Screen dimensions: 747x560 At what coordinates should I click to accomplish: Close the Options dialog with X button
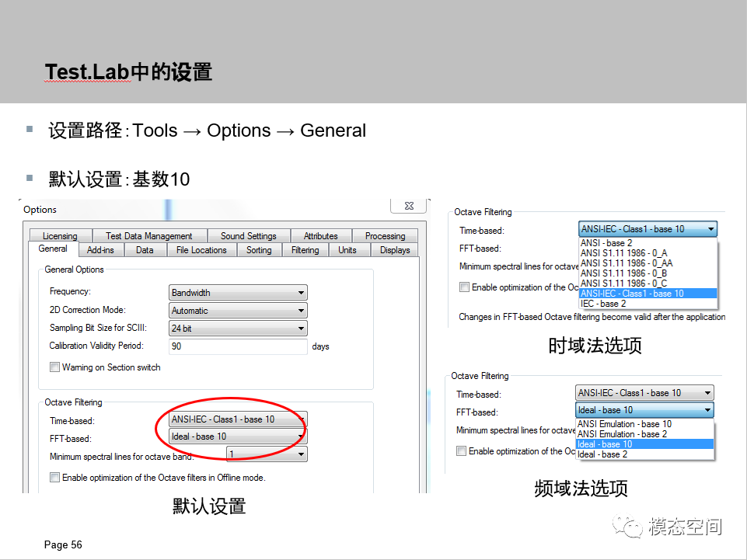click(409, 206)
